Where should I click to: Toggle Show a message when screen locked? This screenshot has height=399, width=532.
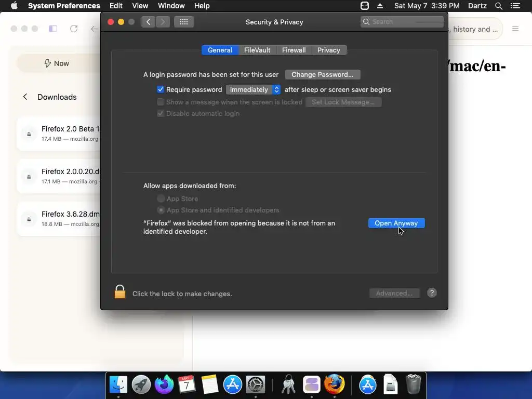click(161, 102)
